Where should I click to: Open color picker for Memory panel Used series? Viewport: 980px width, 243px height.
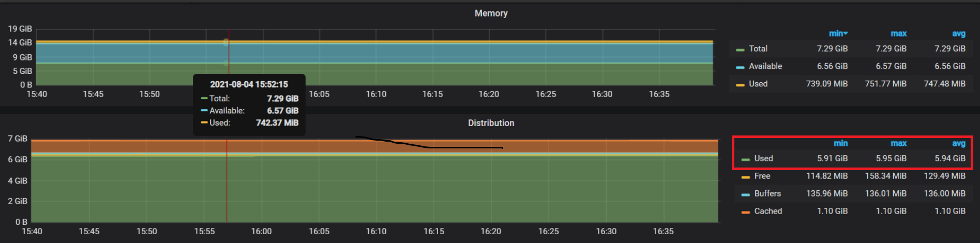tap(740, 85)
